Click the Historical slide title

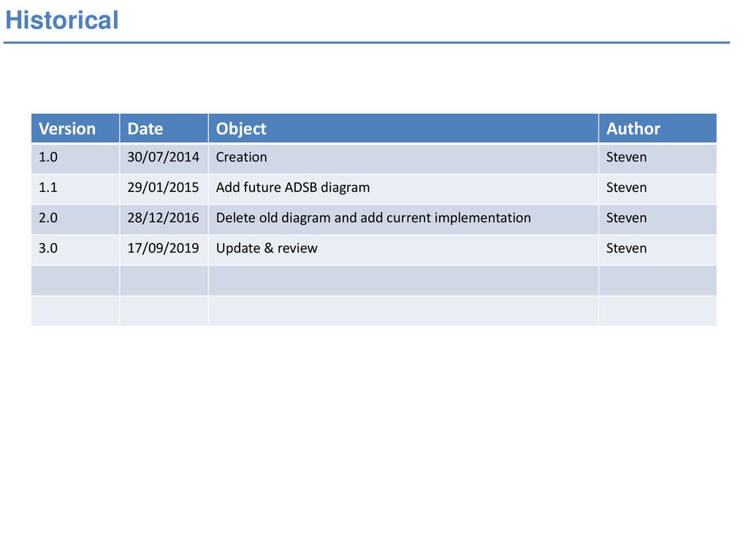61,20
